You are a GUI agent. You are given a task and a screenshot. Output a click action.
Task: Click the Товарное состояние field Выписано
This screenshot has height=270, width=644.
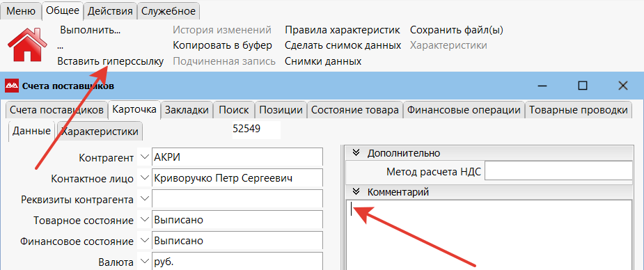[237, 220]
